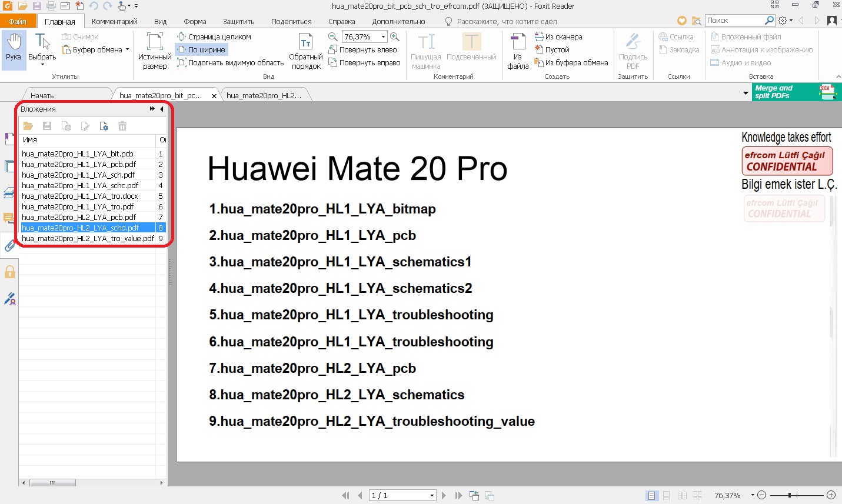Image resolution: width=842 pixels, height=504 pixels.
Task: Open the Security lock panel in sidebar
Action: tap(9, 272)
